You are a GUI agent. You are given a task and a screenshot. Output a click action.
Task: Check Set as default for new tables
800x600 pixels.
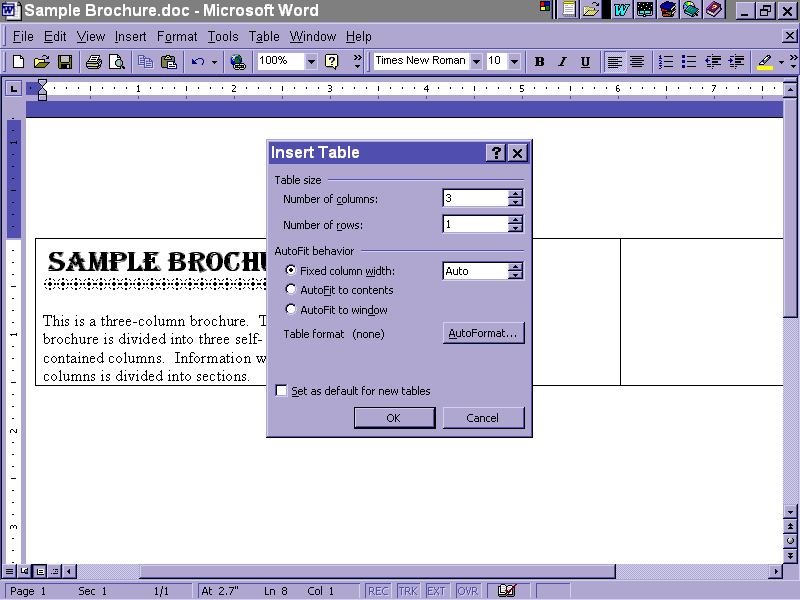coord(281,391)
